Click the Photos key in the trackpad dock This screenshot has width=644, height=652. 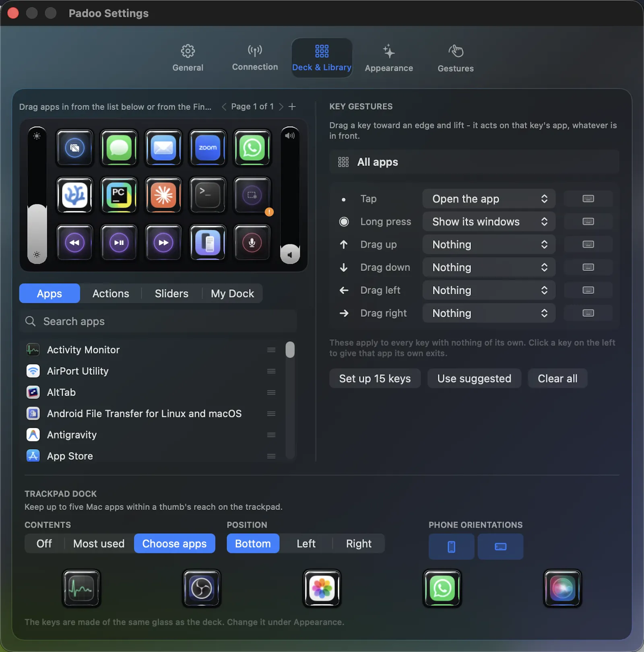tap(322, 588)
